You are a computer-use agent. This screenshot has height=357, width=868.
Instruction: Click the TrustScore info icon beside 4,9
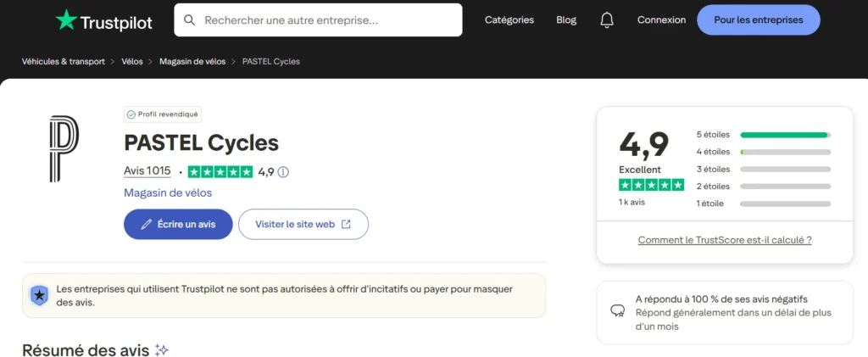coord(283,172)
